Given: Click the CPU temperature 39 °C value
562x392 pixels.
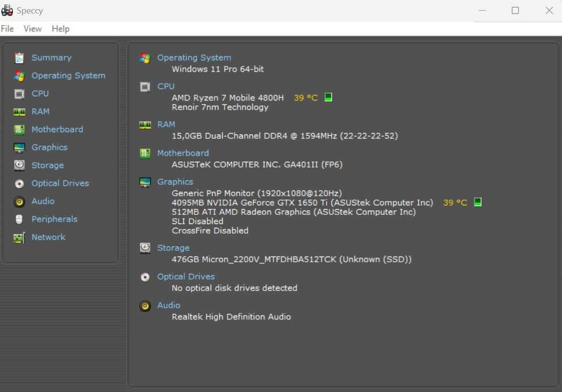Looking at the screenshot, I should 306,98.
